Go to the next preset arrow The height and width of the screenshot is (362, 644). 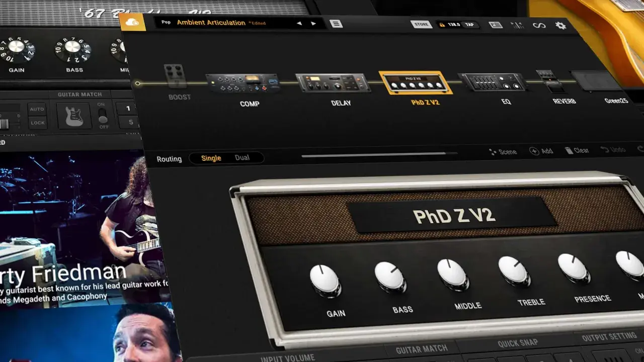(x=313, y=23)
